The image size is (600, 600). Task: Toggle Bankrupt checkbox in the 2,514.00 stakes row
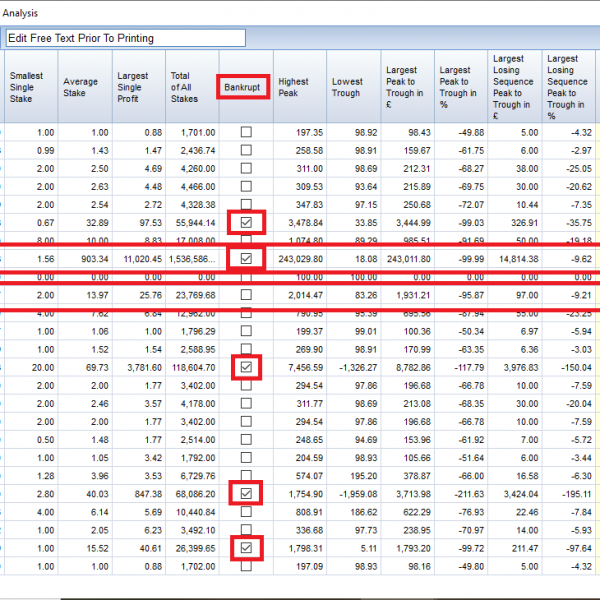246,440
